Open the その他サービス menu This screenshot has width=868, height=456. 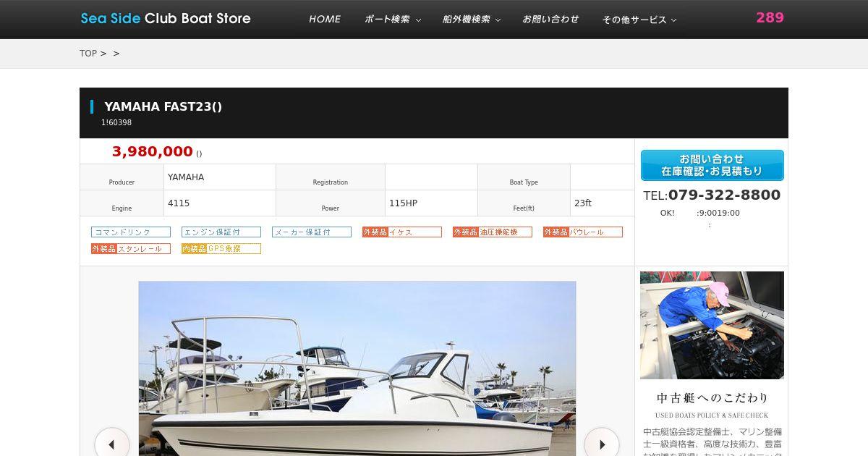[634, 20]
